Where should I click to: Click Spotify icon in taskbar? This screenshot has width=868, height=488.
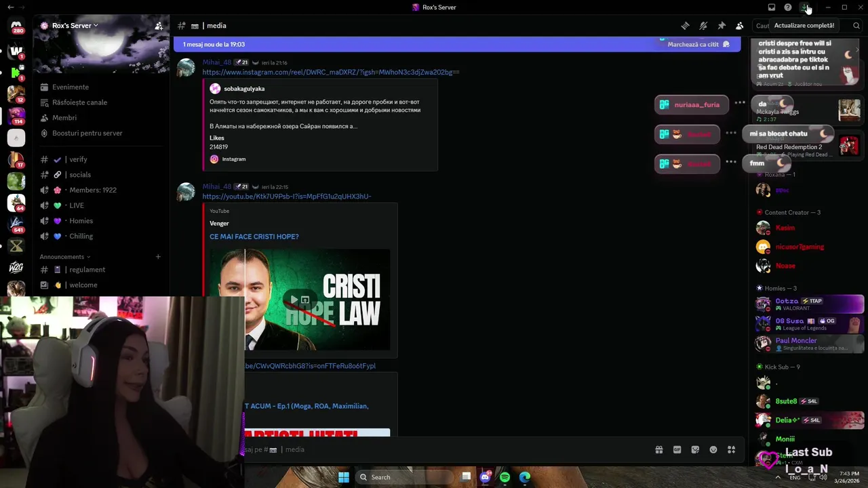pyautogui.click(x=505, y=477)
